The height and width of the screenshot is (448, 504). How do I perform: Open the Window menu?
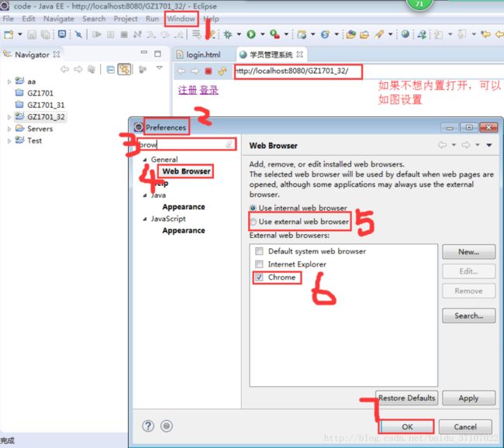181,19
